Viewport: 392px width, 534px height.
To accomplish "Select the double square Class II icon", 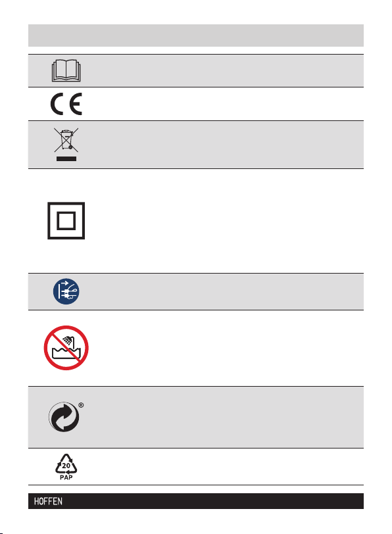I will (66, 221).
